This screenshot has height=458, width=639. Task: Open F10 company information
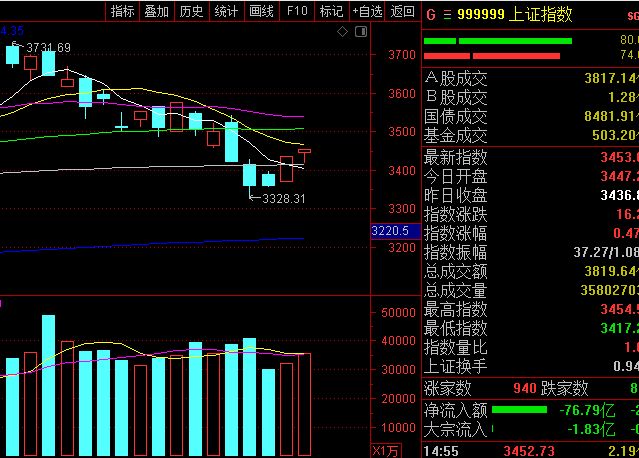[x=297, y=11]
